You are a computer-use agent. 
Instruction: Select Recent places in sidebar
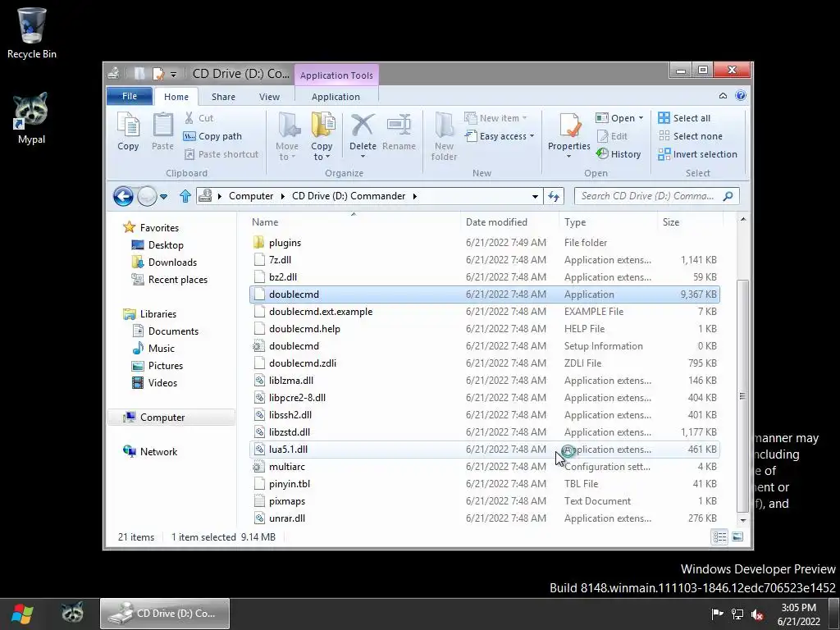point(178,279)
